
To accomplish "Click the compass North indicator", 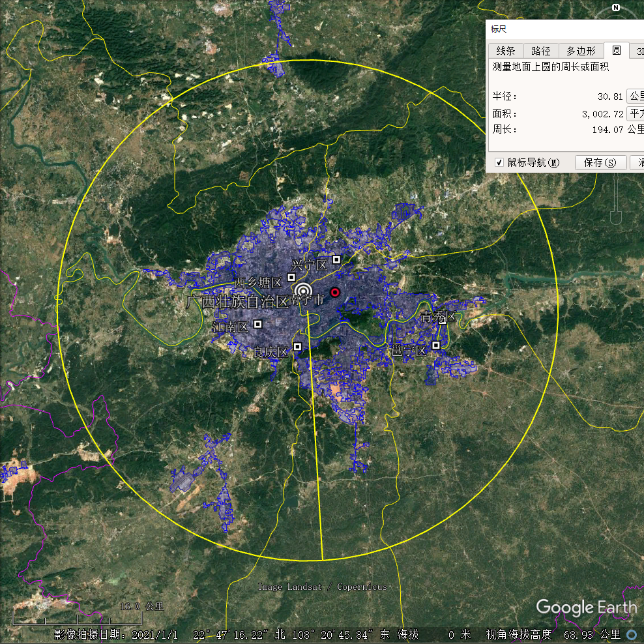I will pos(615,8).
